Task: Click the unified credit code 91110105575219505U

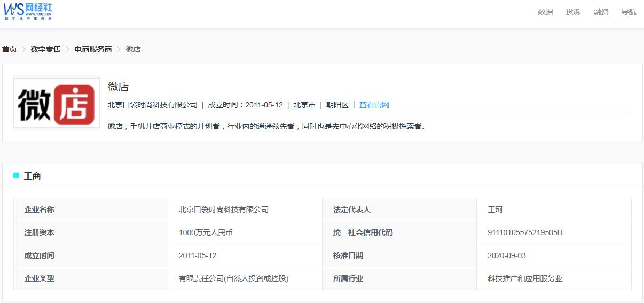Action: pyautogui.click(x=525, y=232)
